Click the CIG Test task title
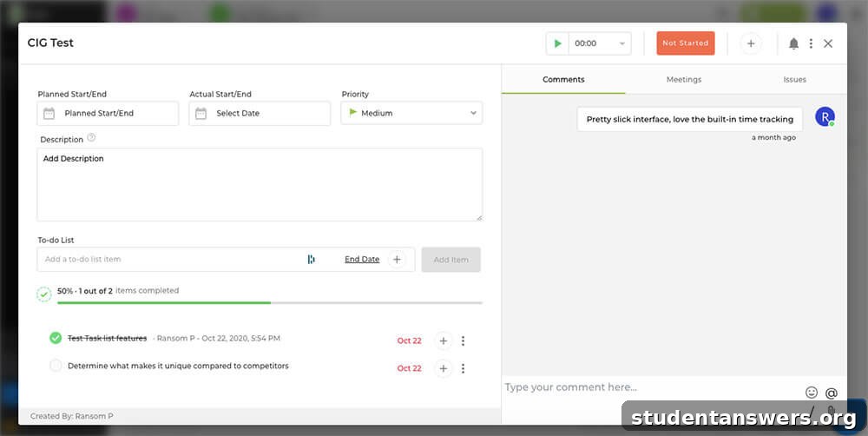This screenshot has height=436, width=868. coord(50,43)
